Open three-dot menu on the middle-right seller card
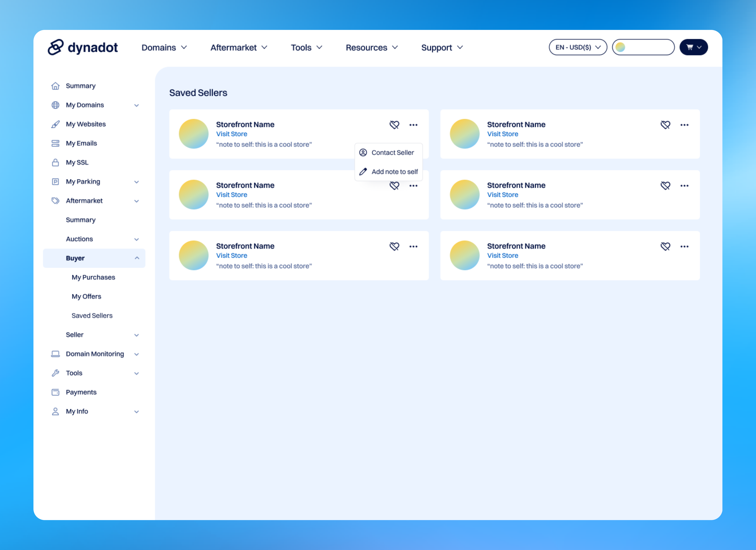Screen dimensions: 756x550 [x=684, y=186]
